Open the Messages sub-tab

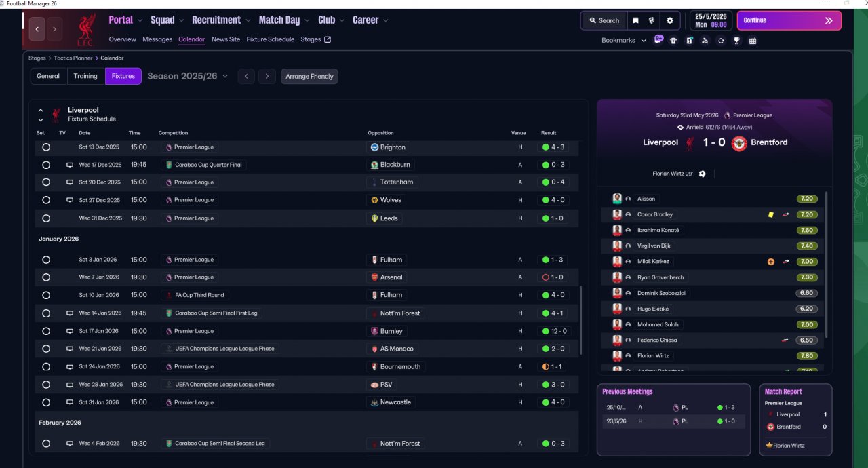(x=157, y=39)
